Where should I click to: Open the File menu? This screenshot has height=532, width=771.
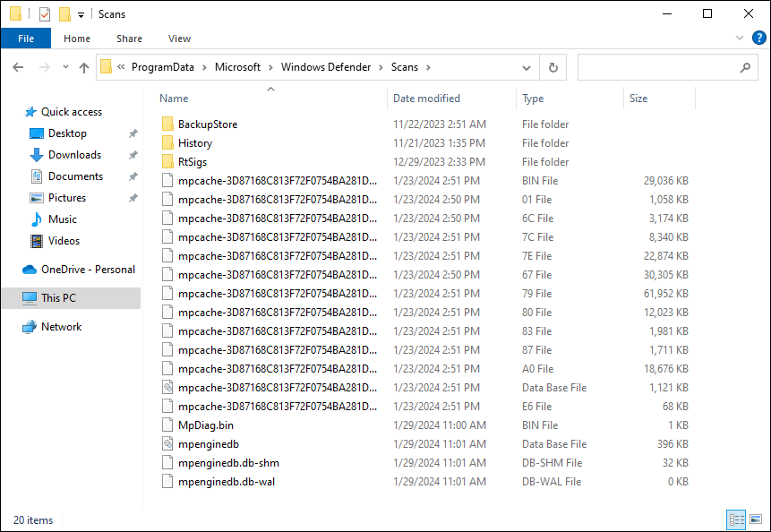coord(26,39)
